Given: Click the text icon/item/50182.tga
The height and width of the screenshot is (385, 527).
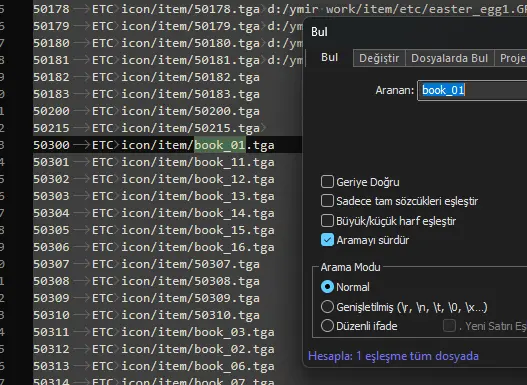Looking at the screenshot, I should [190, 77].
